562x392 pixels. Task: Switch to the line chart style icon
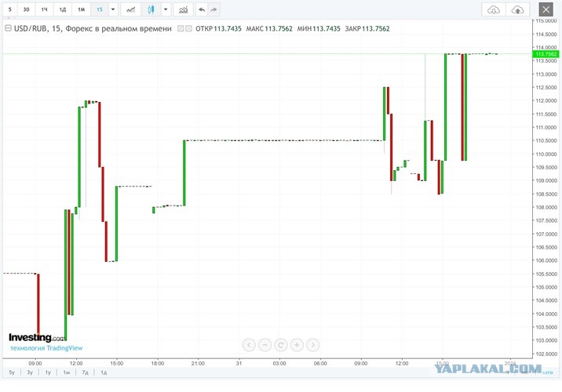click(x=131, y=9)
